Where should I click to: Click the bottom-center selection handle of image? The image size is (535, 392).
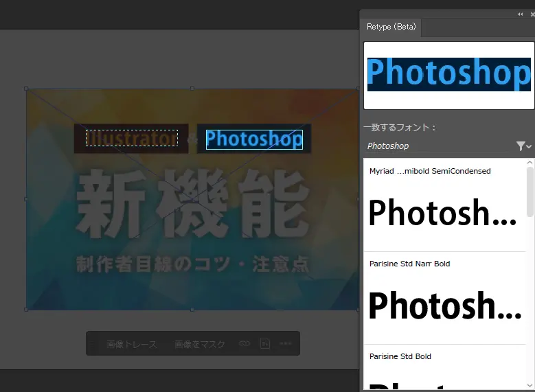point(192,310)
